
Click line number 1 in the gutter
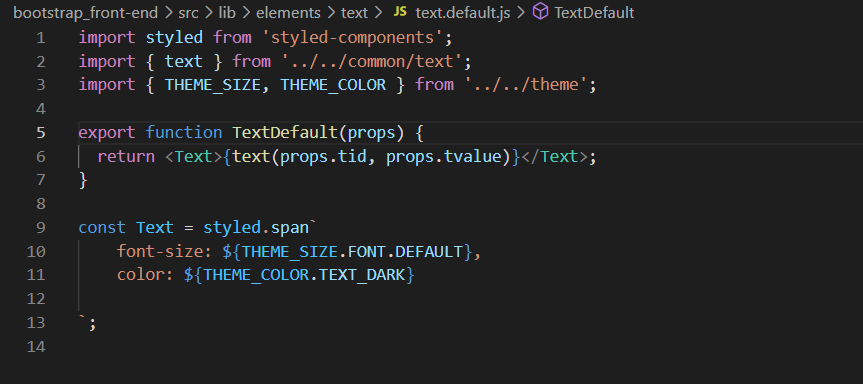(40, 38)
